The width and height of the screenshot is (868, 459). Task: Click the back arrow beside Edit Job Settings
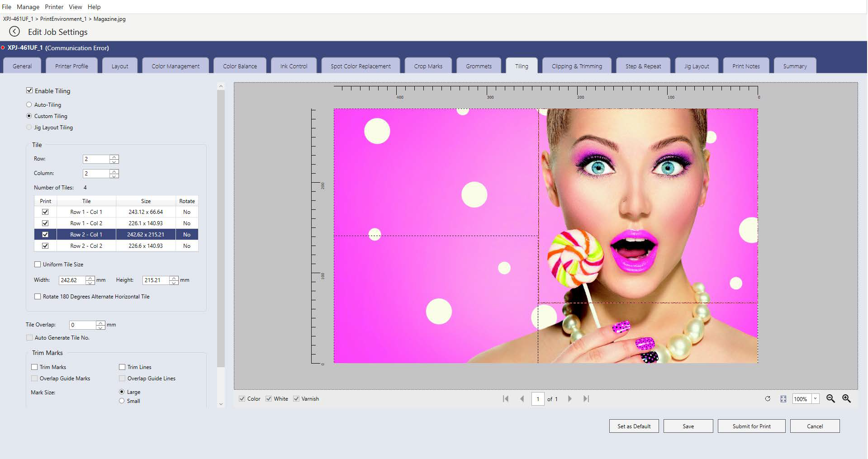click(x=14, y=31)
